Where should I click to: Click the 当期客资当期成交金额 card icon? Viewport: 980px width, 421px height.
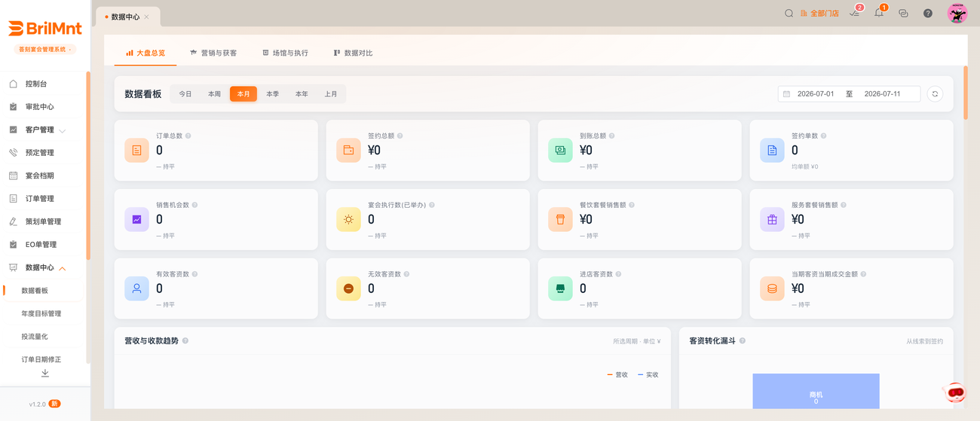772,289
